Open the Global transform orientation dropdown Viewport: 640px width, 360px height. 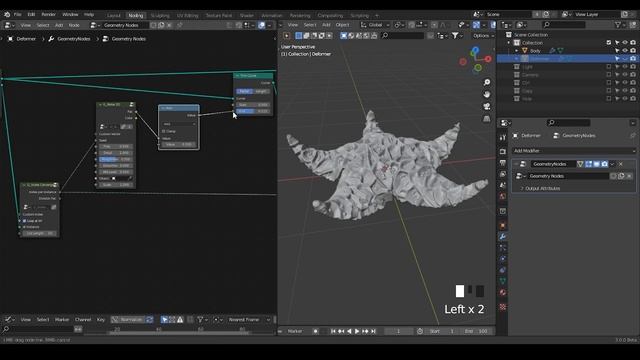(375, 25)
